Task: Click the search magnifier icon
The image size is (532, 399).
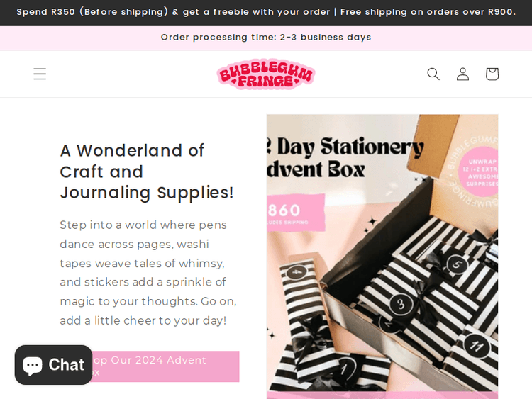Action: (433, 74)
